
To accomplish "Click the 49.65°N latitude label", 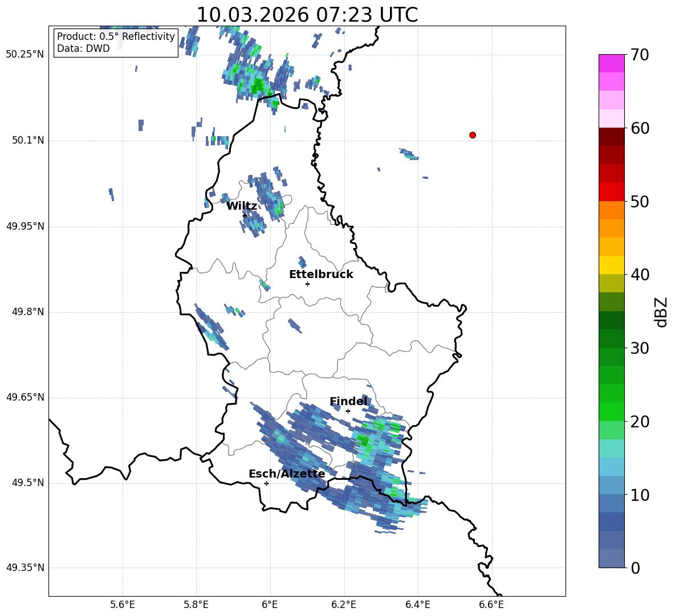I will (25, 397).
